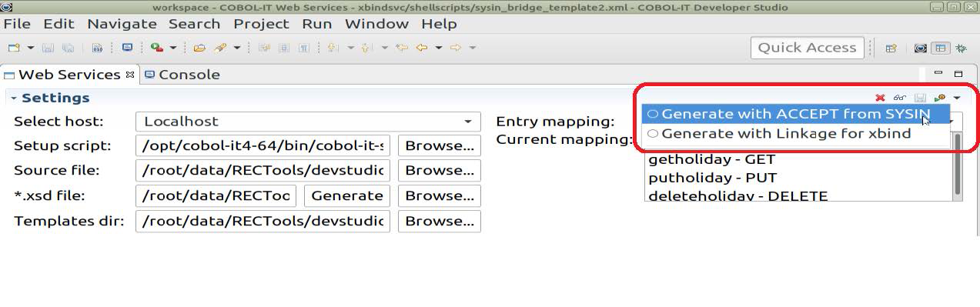The height and width of the screenshot is (307, 980).
Task: Close the Web Services tab
Action: click(x=130, y=75)
